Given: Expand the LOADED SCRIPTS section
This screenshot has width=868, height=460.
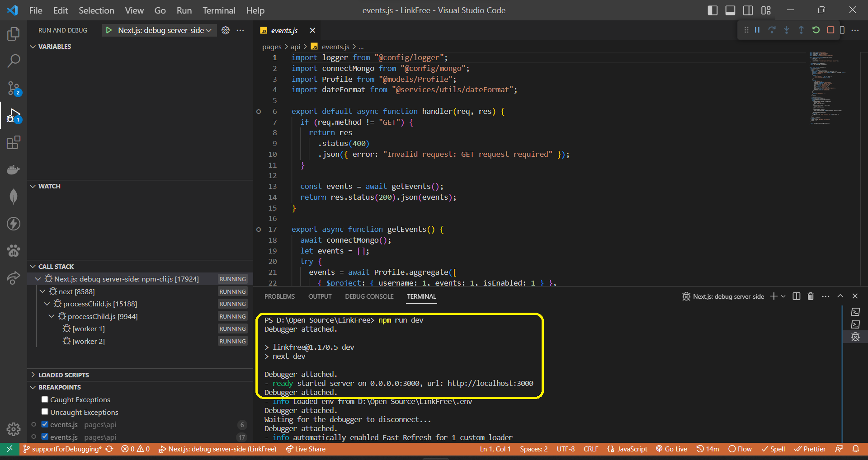Looking at the screenshot, I should coord(33,375).
